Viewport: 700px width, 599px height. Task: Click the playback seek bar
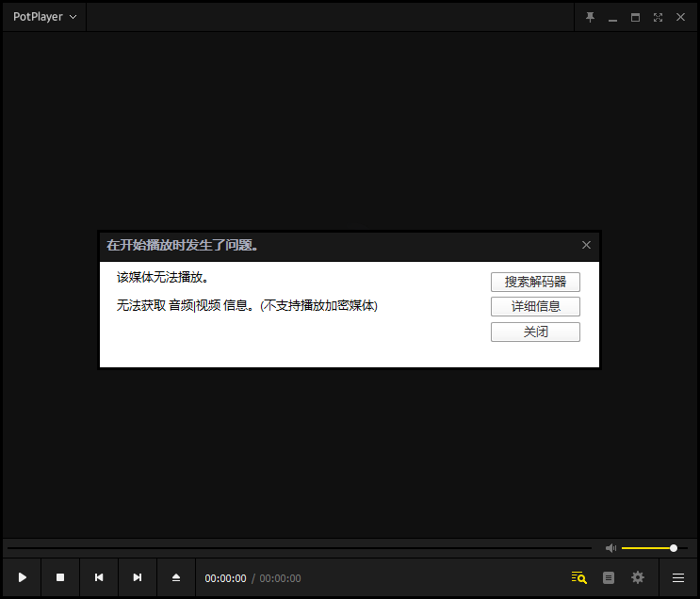[300, 548]
